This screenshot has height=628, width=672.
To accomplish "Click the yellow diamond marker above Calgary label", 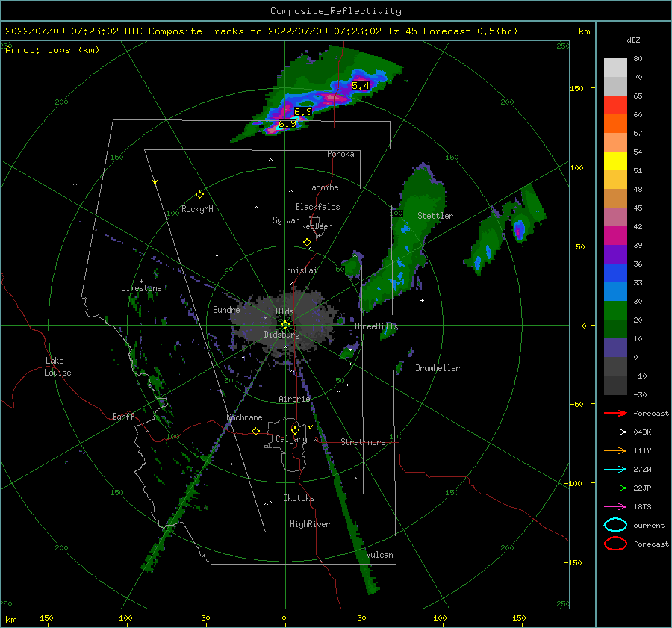I will pos(295,430).
